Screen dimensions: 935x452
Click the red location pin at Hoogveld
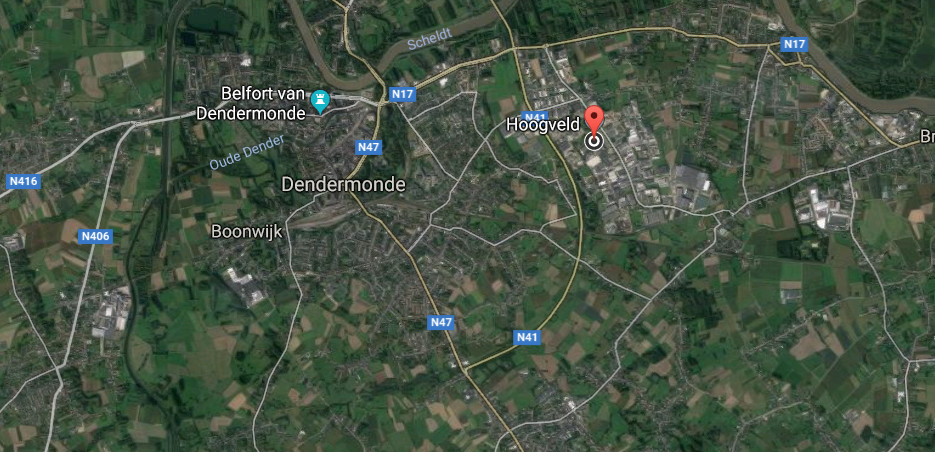click(593, 119)
